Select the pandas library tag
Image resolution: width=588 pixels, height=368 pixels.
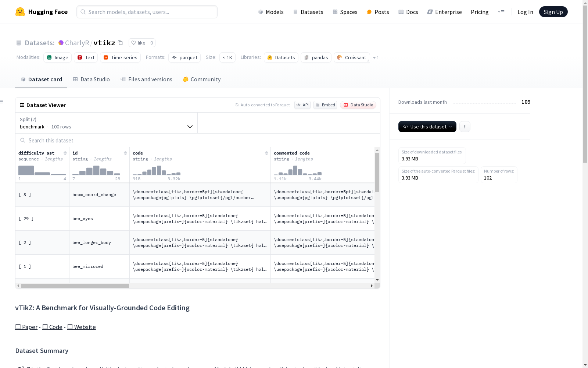pos(316,57)
